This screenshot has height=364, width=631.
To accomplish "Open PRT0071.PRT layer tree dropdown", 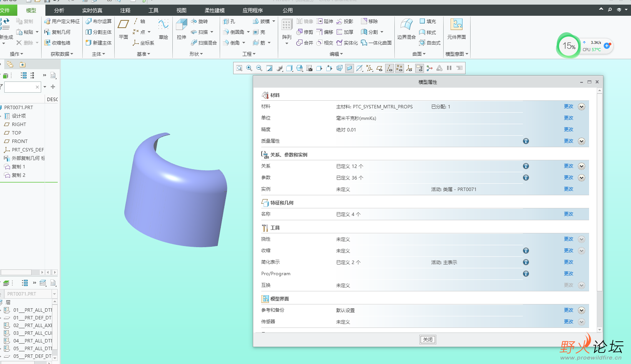I will (54, 294).
